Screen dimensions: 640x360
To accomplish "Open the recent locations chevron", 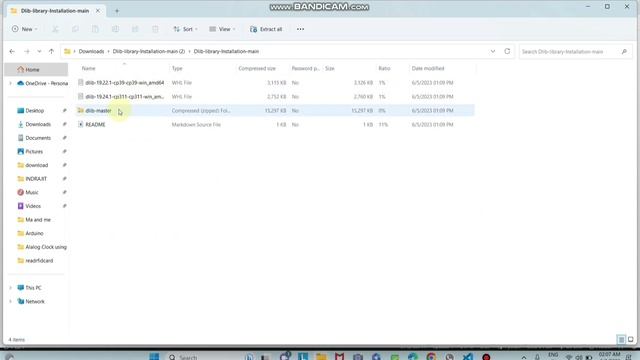I will (x=39, y=51).
